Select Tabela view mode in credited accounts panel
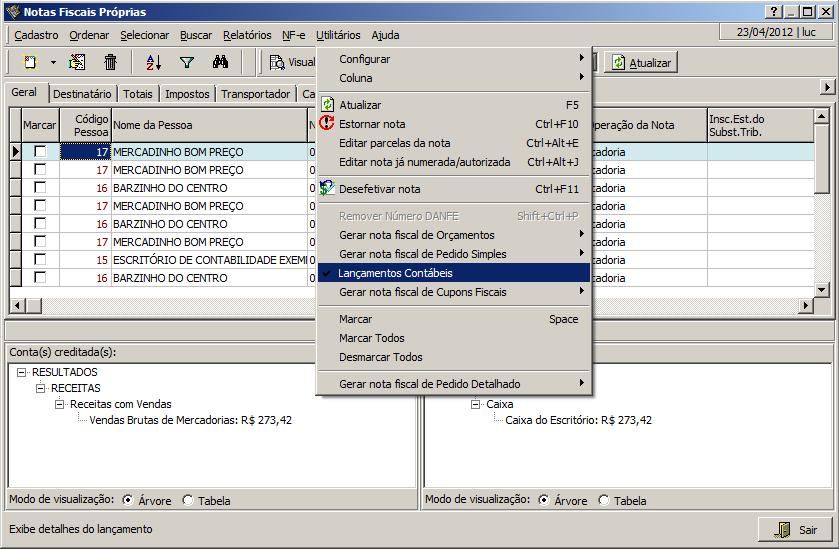 (188, 500)
